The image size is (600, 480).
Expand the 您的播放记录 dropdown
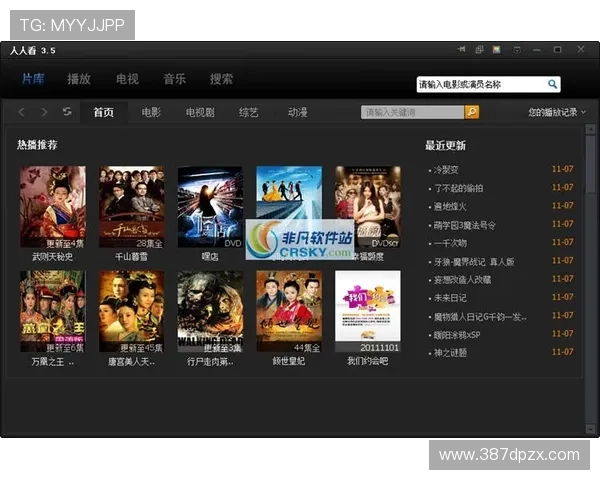(557, 113)
